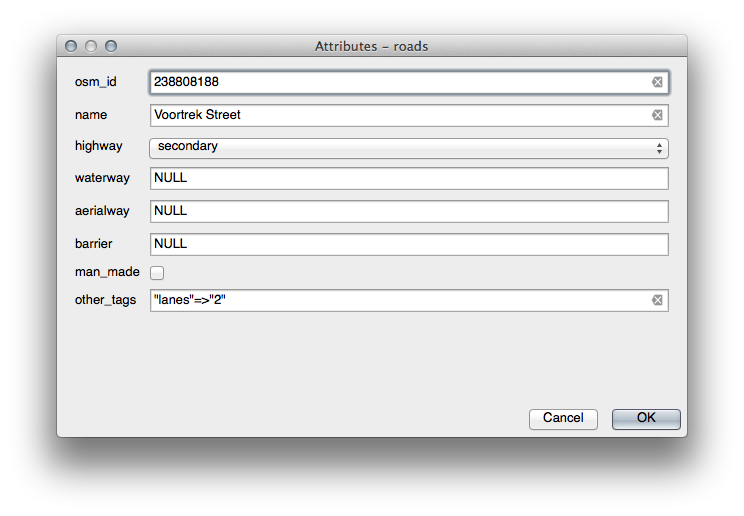Focus the waterway input field

coord(408,179)
